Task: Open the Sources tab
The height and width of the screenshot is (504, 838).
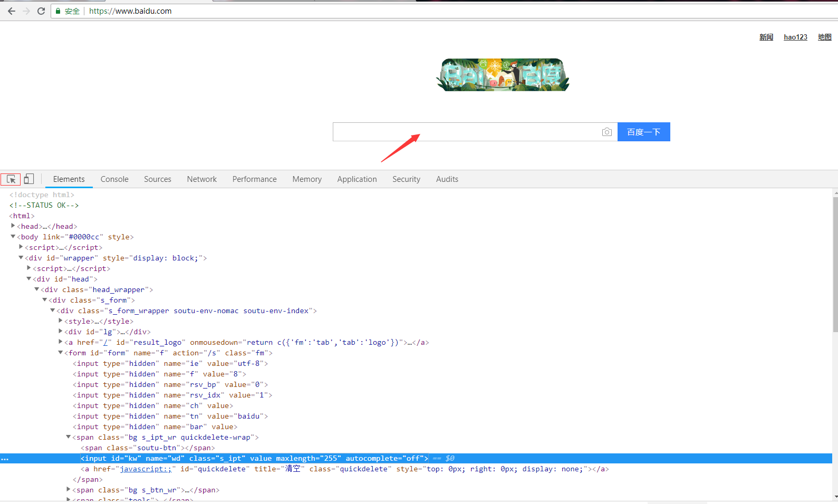Action: pos(158,179)
